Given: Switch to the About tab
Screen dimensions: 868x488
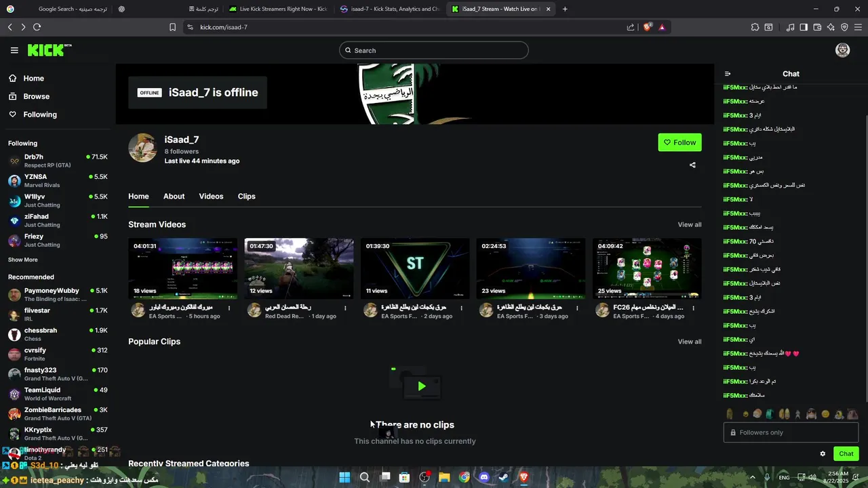Looking at the screenshot, I should (174, 196).
